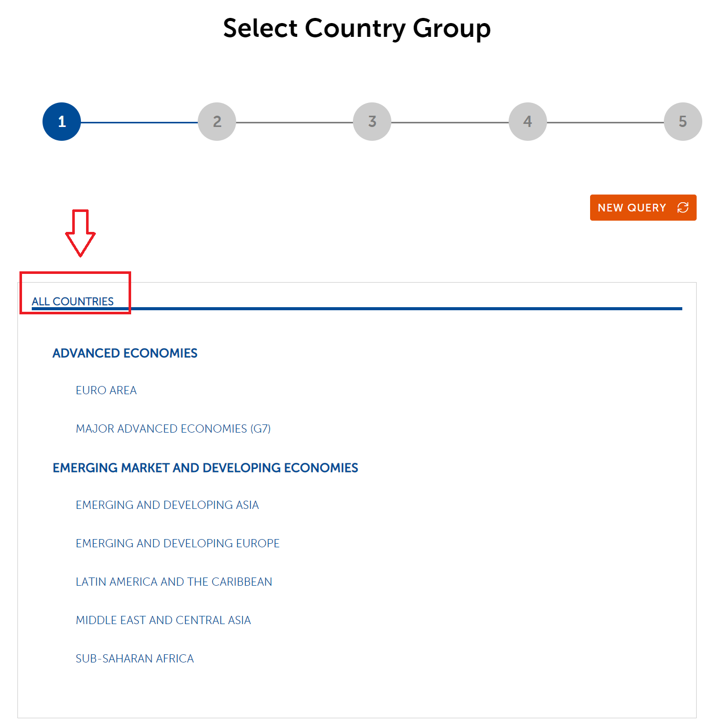The height and width of the screenshot is (728, 712).
Task: Click the refresh icon on New Query
Action: [683, 207]
